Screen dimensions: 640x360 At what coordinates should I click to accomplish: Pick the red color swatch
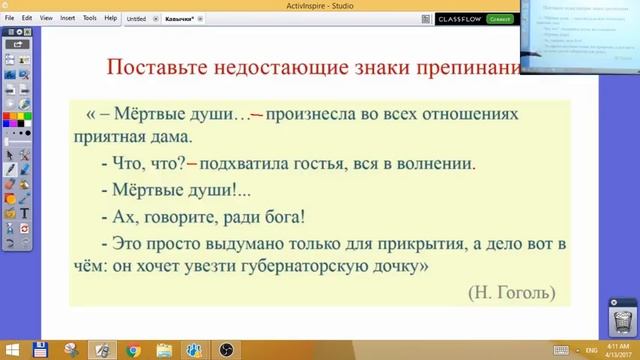point(6,116)
